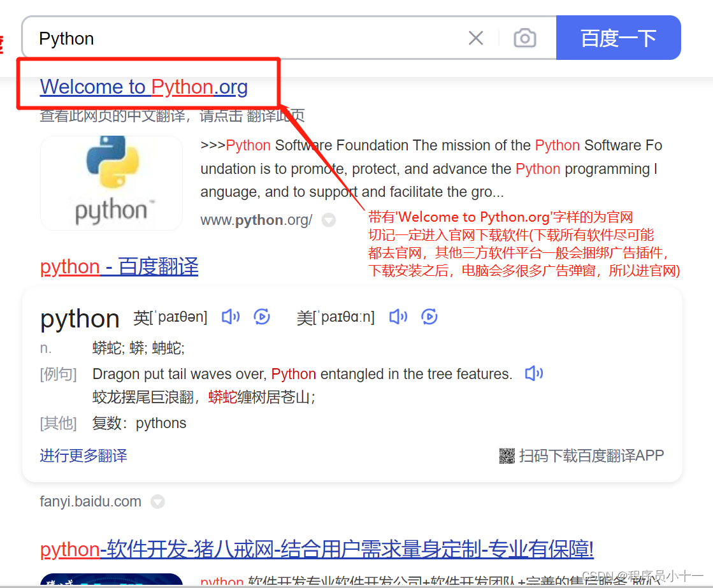The width and height of the screenshot is (713, 588).
Task: Click the 百度一下 search button
Action: 618,38
